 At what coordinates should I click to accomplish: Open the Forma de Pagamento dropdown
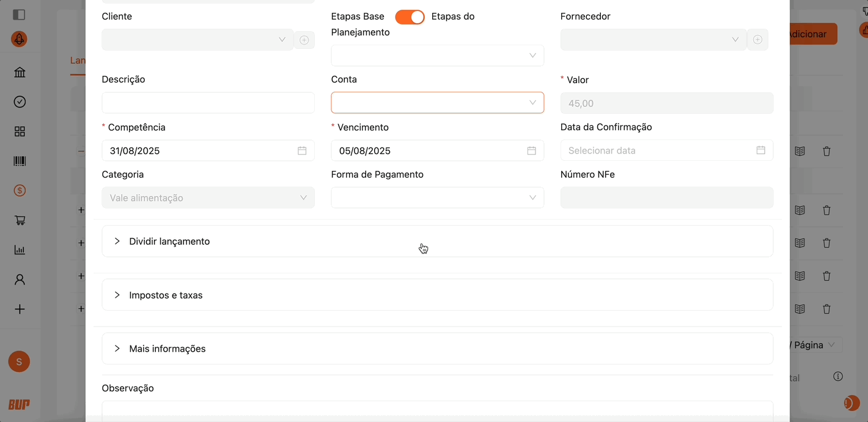[437, 198]
